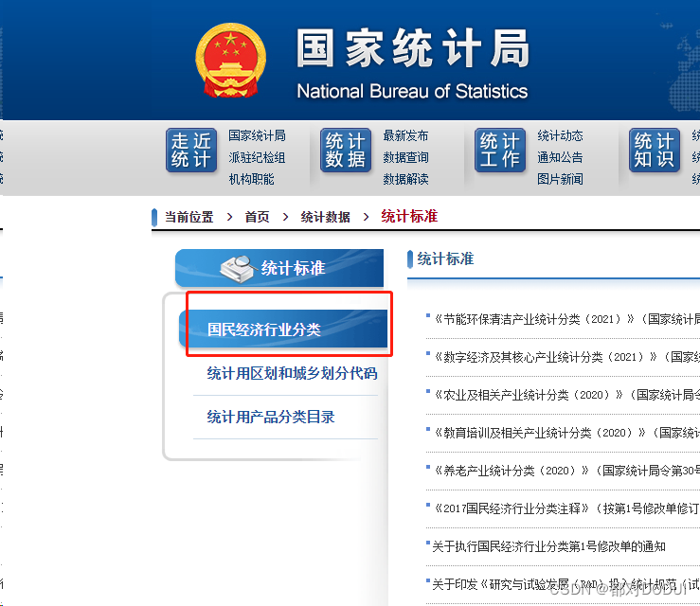Viewport: 700px width, 606px height.
Task: Open 农业及相关产业统计分类（2020） article
Action: pos(565,395)
